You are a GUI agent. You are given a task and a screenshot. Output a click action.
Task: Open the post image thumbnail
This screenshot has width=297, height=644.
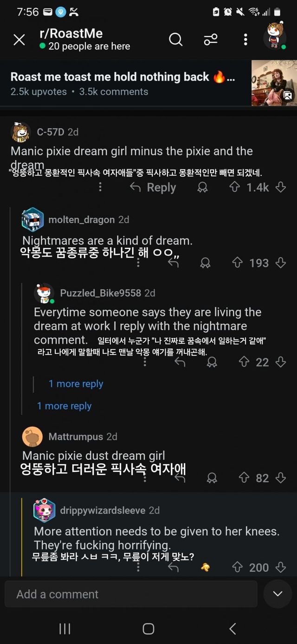point(274,83)
